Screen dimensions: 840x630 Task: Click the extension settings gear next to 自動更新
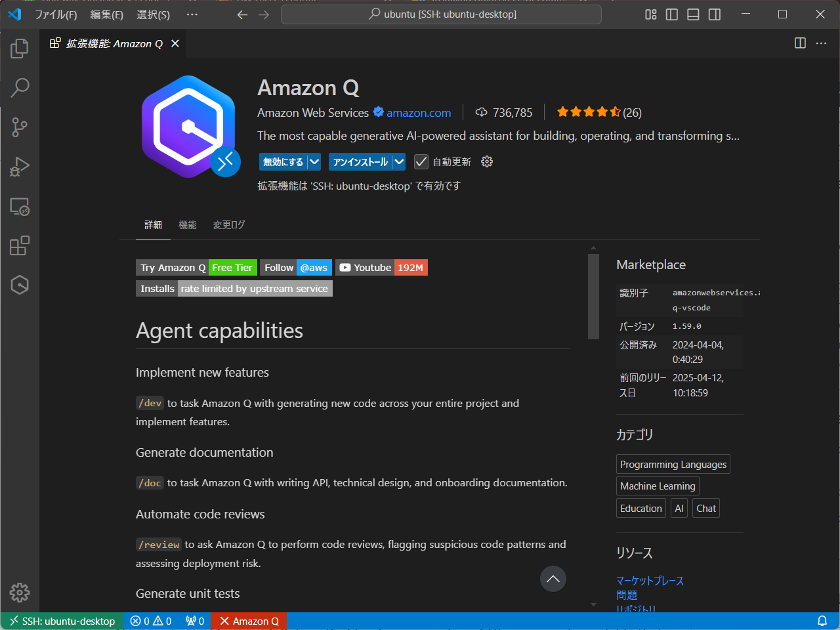point(487,161)
